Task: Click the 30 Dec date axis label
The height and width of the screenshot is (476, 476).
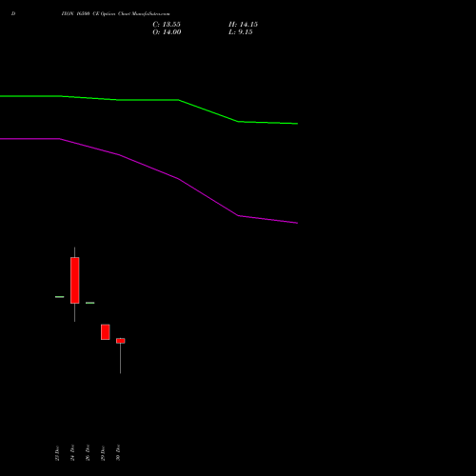Action: click(118, 453)
